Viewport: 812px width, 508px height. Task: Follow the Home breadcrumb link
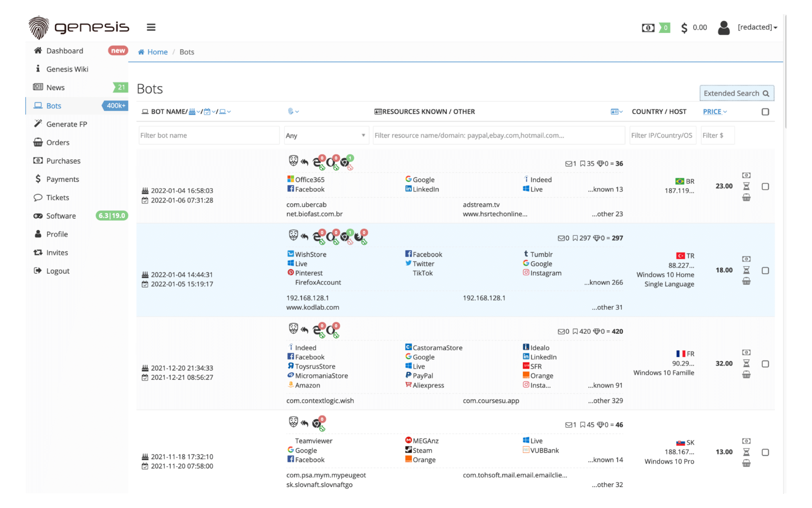[157, 52]
